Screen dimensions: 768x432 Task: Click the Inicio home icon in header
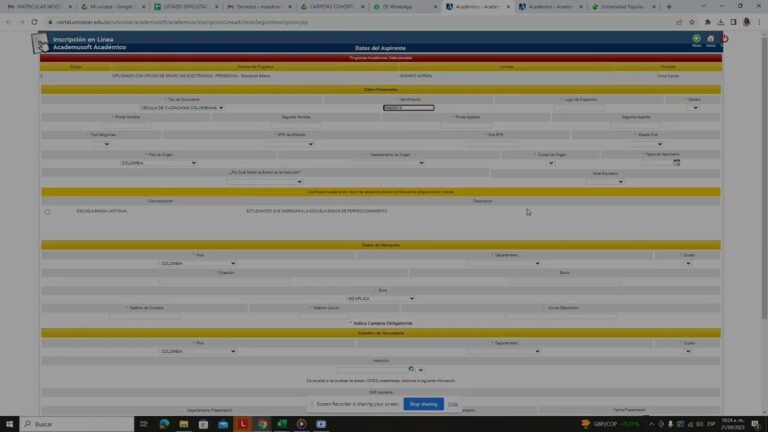click(x=711, y=39)
